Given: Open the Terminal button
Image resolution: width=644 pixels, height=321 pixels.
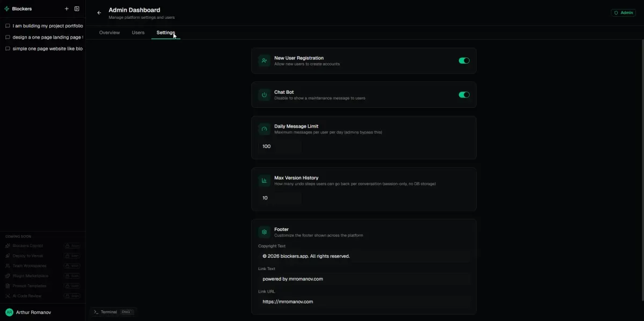Looking at the screenshot, I should [112, 312].
